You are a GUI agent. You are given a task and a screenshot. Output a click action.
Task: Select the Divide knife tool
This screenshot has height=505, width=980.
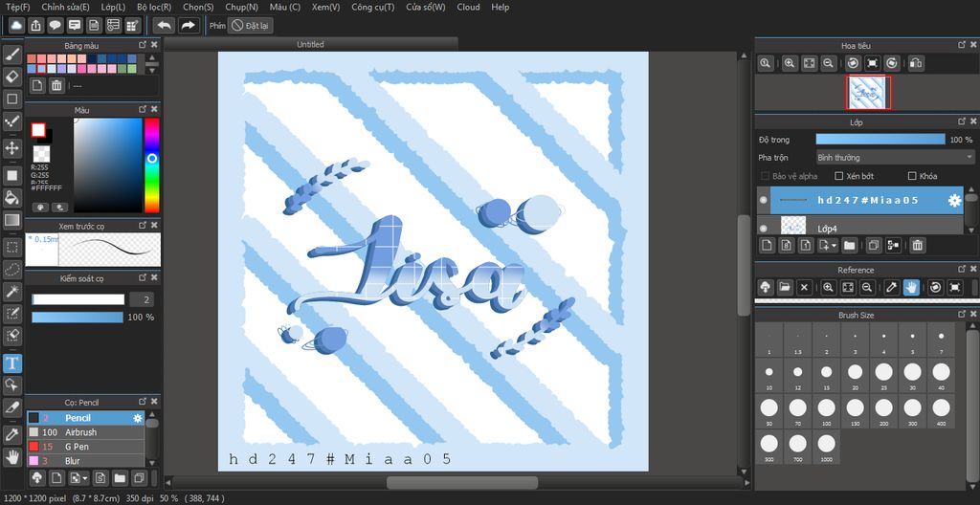12,407
